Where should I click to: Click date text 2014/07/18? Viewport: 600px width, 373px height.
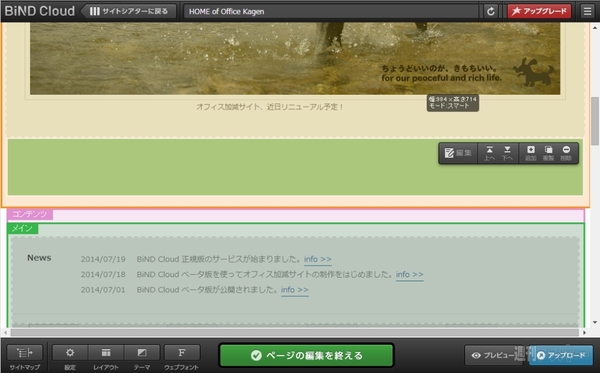[x=103, y=275]
